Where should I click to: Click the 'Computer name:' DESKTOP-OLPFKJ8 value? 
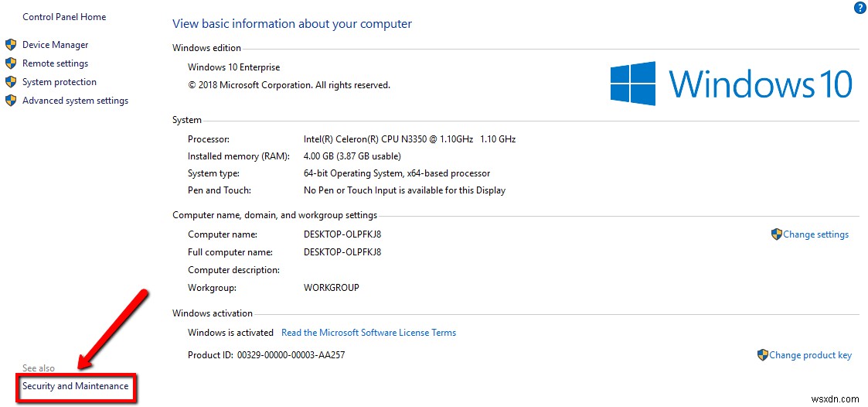click(x=342, y=234)
